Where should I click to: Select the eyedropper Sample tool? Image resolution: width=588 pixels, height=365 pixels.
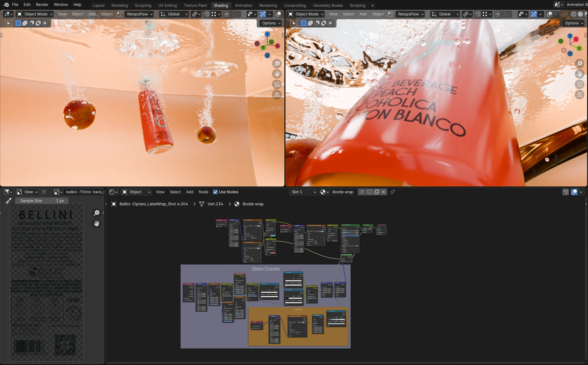point(8,201)
